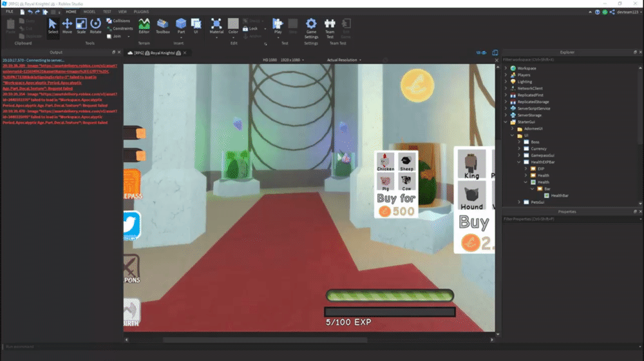Click the green health bar in viewport
Image resolution: width=644 pixels, height=361 pixels.
tap(390, 295)
